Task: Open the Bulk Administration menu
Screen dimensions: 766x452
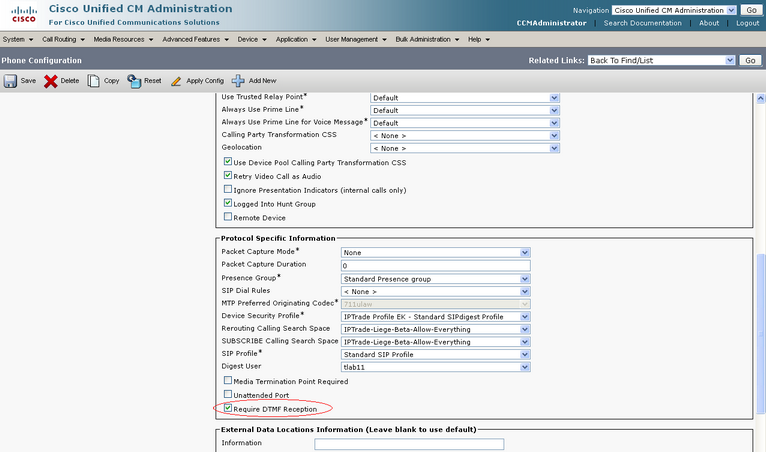Action: (x=427, y=39)
